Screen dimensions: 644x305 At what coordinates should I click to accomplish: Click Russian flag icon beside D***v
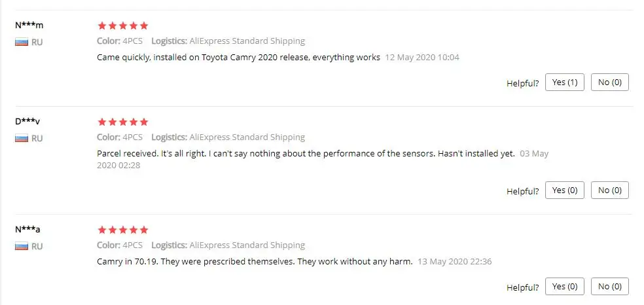22,139
